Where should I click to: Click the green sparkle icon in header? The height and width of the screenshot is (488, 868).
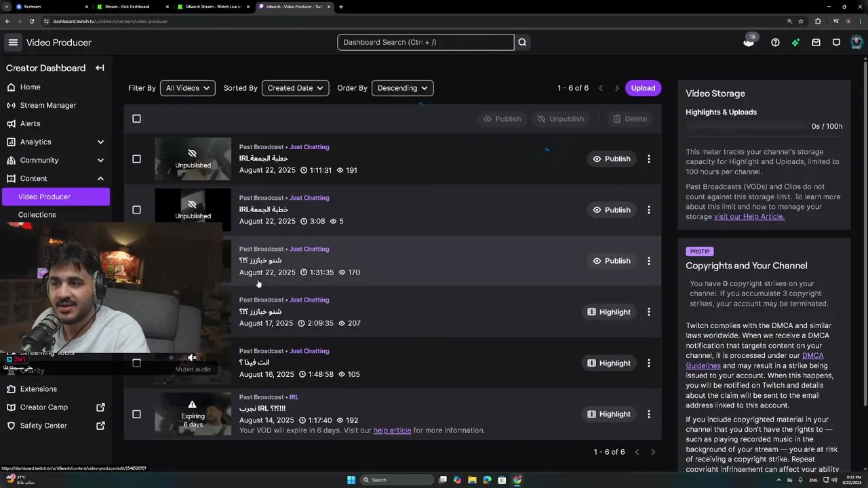(795, 42)
